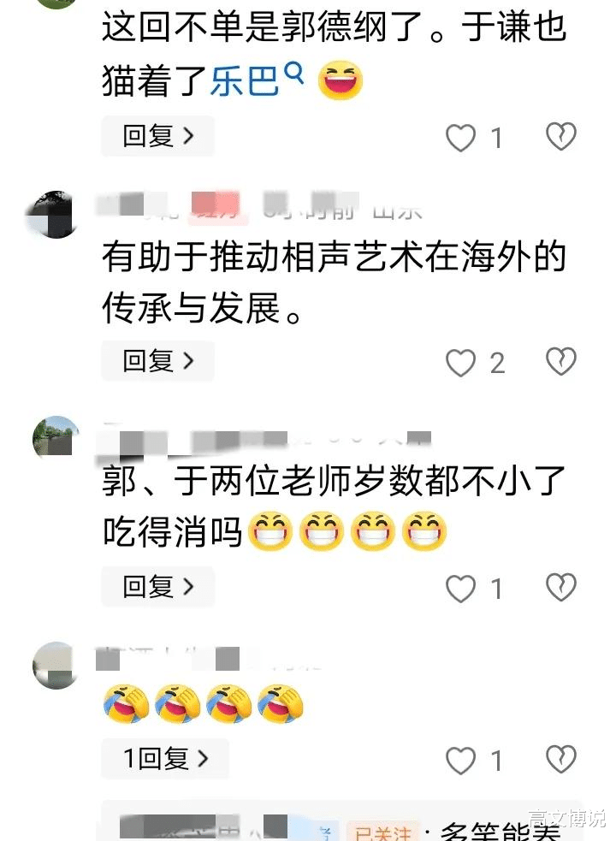
Task: Tap the magnifier icon next to 乐巴
Action: click(293, 73)
